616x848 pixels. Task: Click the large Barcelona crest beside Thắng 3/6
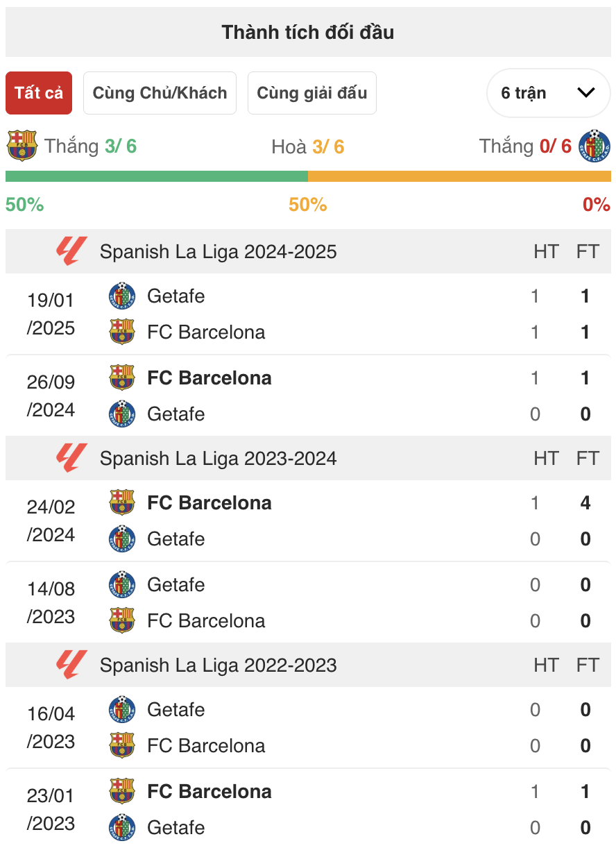click(x=22, y=146)
